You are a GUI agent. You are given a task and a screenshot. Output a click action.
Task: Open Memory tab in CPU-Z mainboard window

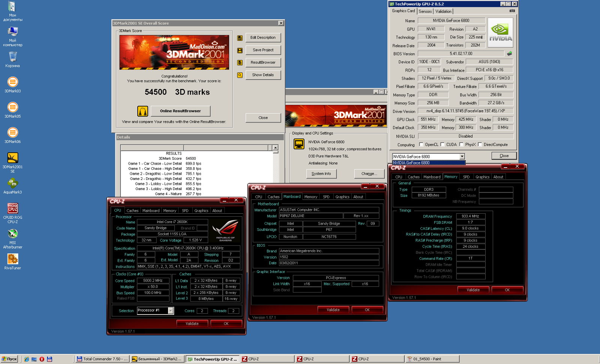[x=310, y=197]
